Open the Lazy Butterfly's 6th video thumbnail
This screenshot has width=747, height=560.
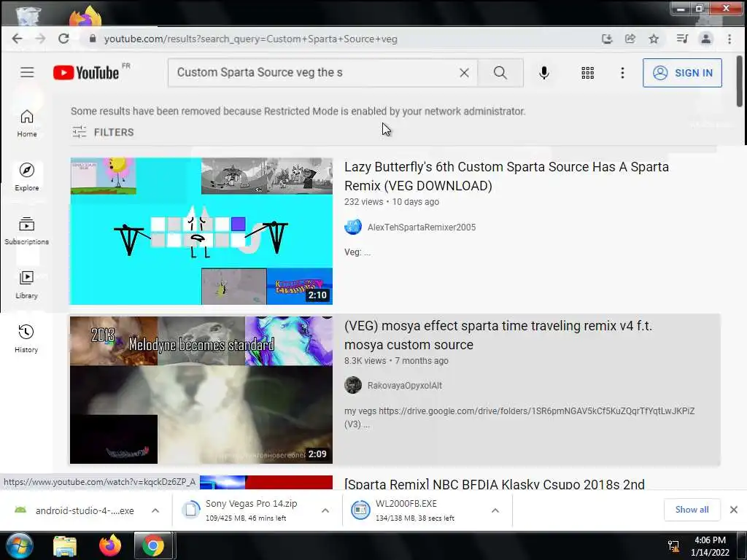click(201, 231)
